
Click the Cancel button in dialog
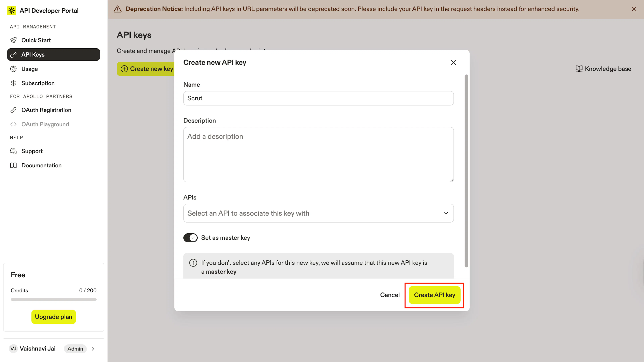(x=390, y=295)
